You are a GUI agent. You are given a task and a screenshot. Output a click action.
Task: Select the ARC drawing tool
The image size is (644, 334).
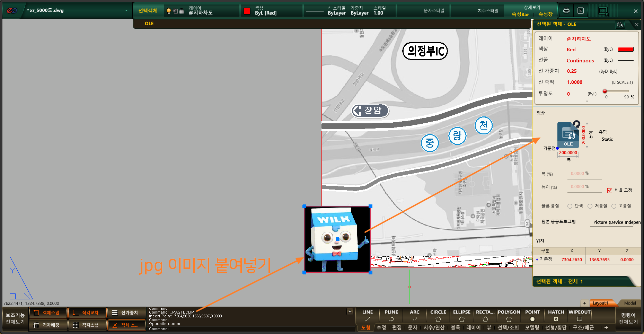pyautogui.click(x=415, y=316)
